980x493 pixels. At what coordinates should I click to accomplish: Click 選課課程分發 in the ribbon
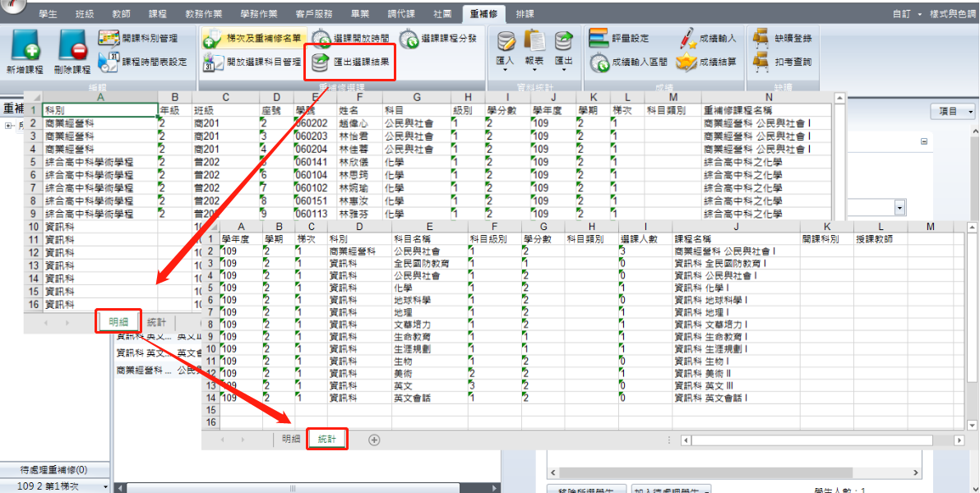(438, 39)
